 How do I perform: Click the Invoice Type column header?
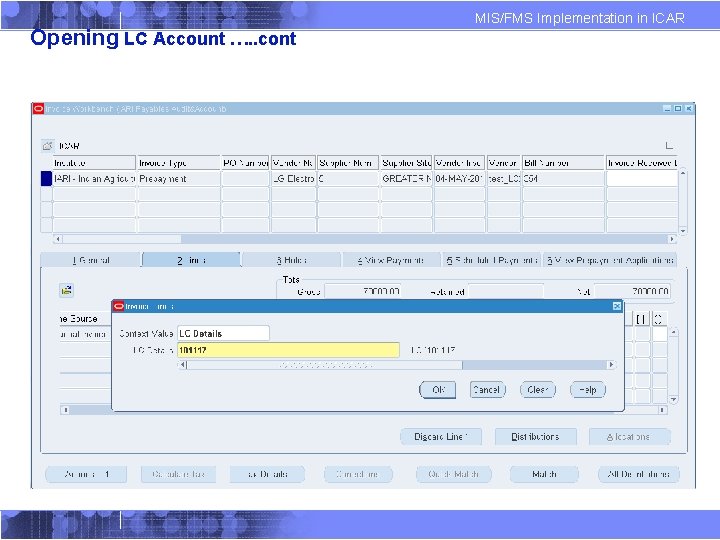point(179,163)
